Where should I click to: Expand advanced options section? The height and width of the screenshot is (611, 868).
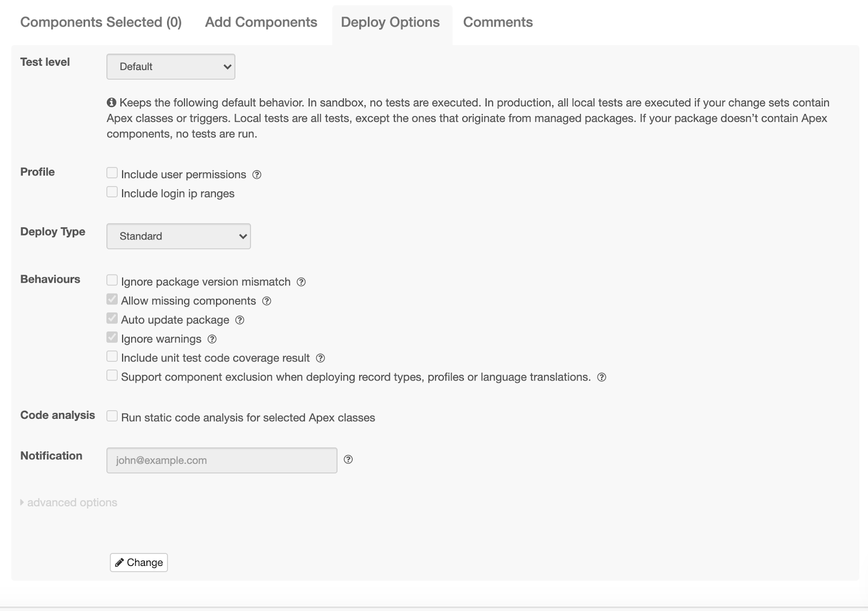[69, 502]
